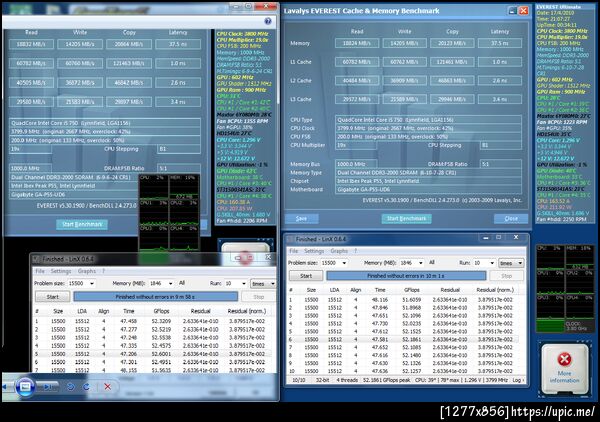This screenshot has width=600, height=422.
Task: Click Motherboard field Gigabyte GA-P55-UD6 on right
Action: [428, 189]
